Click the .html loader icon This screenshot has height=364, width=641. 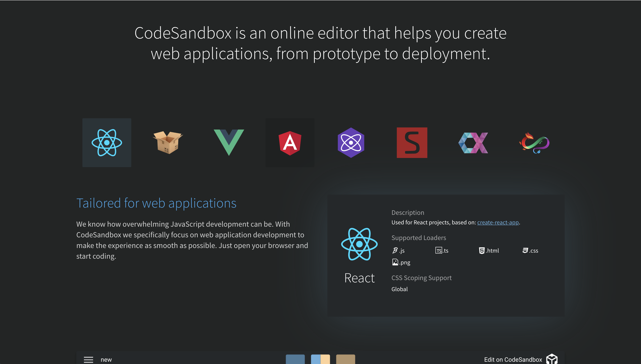[482, 250]
